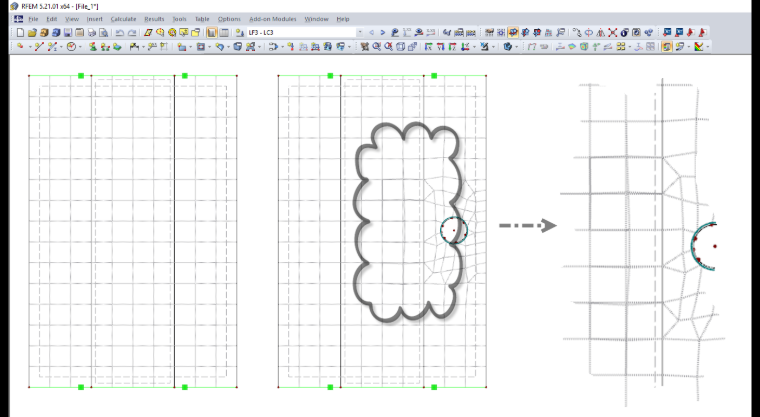Expand arrow beside the yellow four-squares icon
The image size is (760, 417).
click(630, 47)
